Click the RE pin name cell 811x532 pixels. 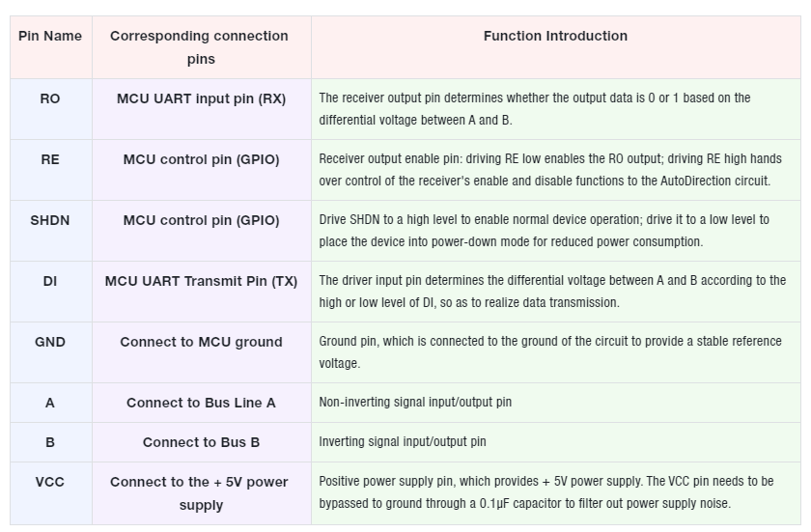click(50, 170)
